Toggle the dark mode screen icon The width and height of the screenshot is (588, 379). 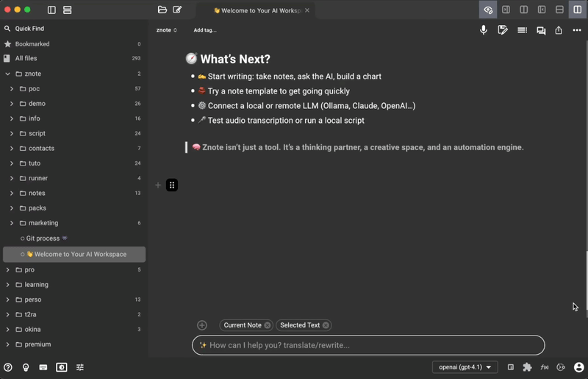pyautogui.click(x=62, y=367)
